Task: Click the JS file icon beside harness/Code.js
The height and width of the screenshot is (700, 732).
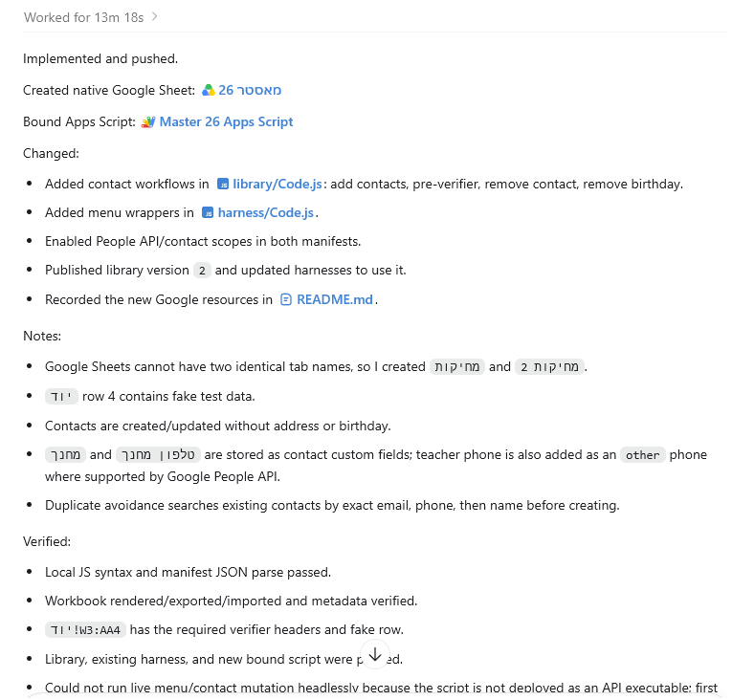Action: click(208, 213)
